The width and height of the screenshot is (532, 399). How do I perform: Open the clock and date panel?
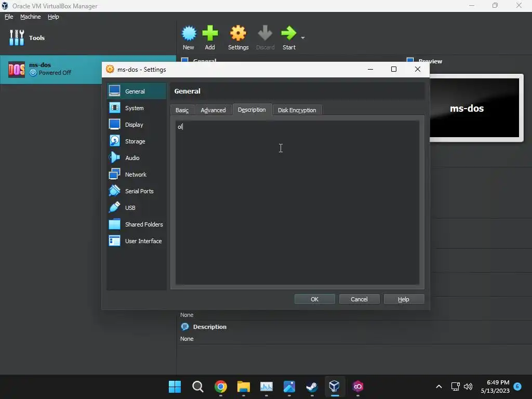coord(495,387)
